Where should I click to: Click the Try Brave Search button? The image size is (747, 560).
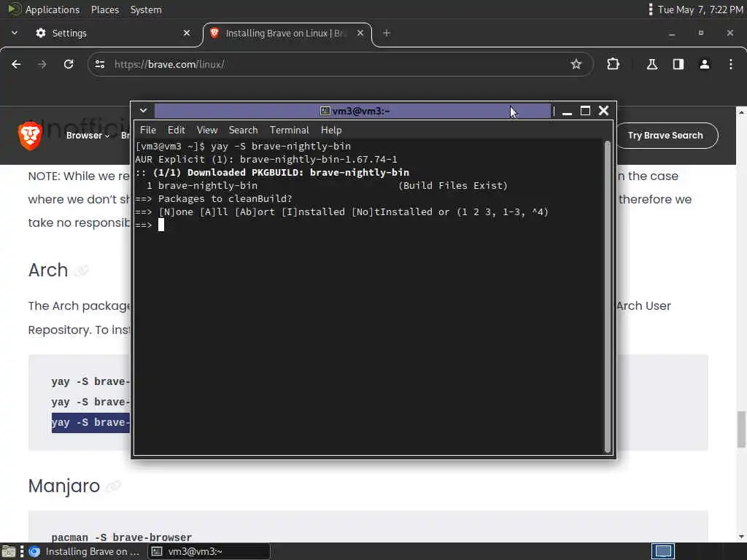(x=667, y=135)
